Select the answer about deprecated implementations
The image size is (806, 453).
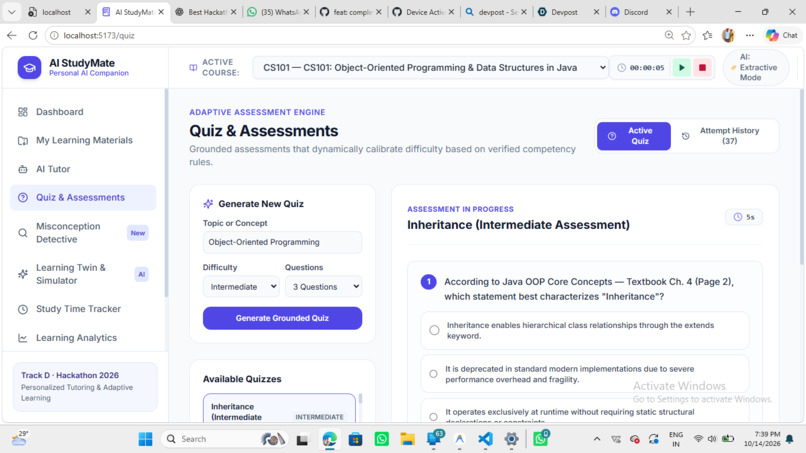[584, 374]
